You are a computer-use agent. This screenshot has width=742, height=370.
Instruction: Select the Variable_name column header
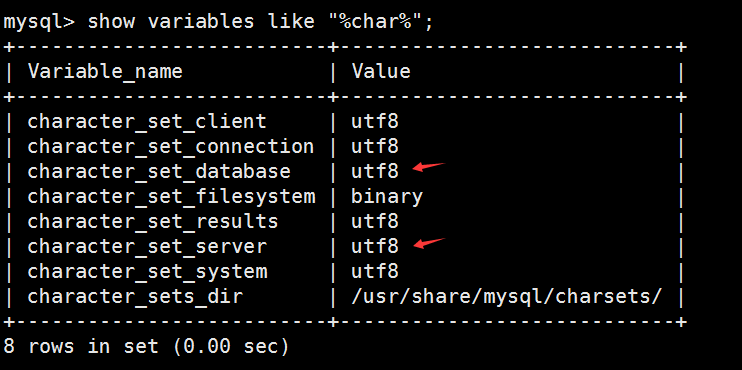tap(105, 72)
